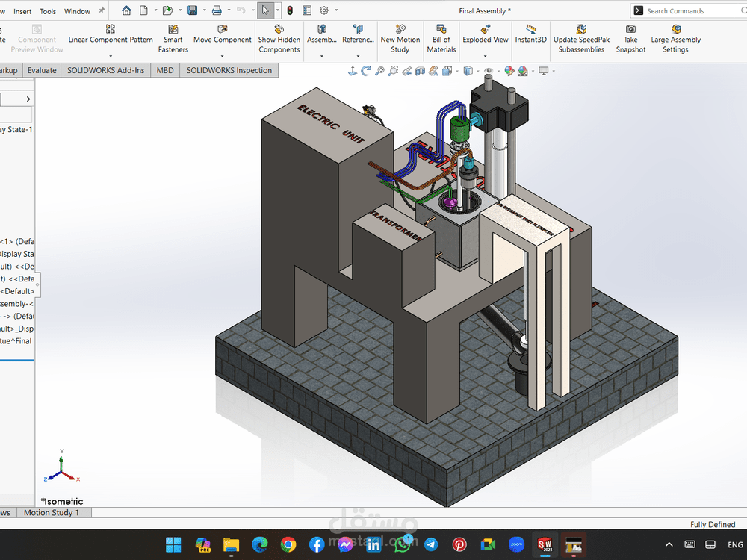Take a Snapshot of the model view

630,34
